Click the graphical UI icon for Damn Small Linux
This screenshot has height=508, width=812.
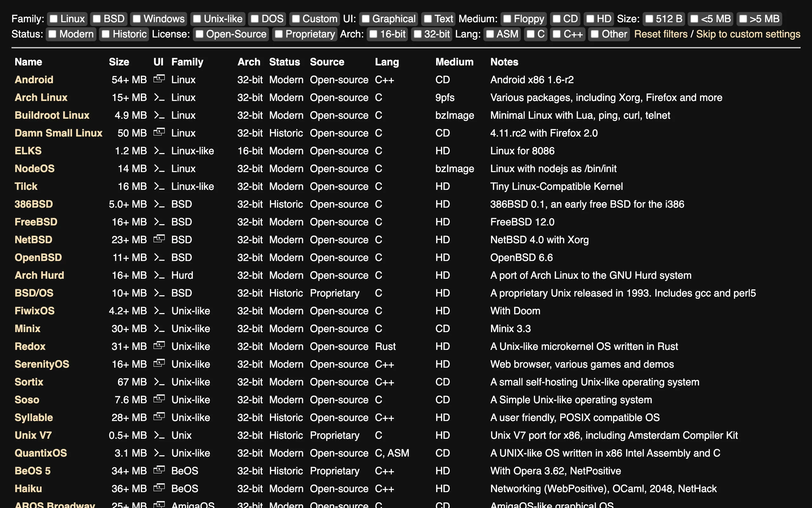coord(159,132)
